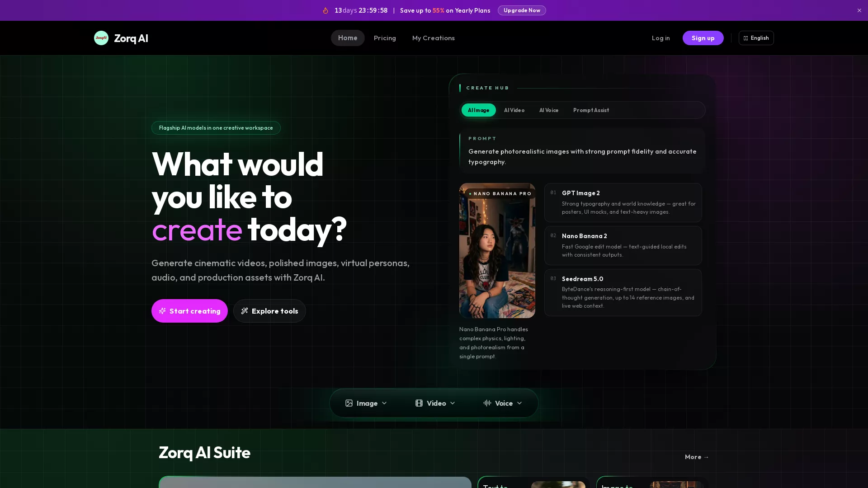The image size is (868, 488).
Task: Click the Zorq AI Suite heading
Action: (204, 452)
